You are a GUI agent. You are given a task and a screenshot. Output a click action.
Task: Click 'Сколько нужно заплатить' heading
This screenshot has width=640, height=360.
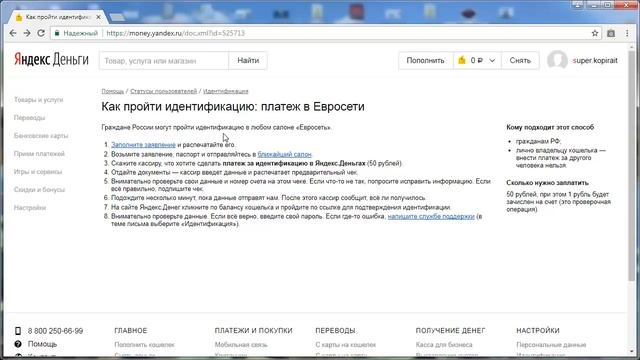click(547, 183)
